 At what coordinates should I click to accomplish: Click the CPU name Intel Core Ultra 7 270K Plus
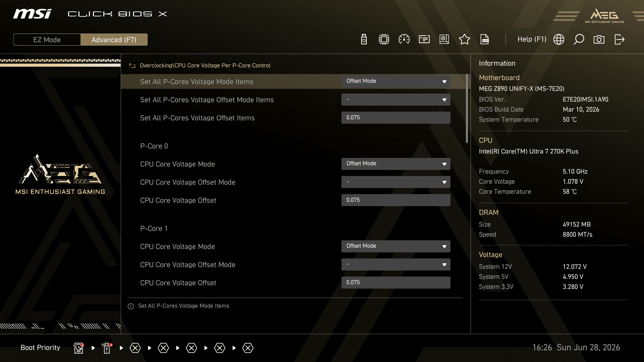point(529,152)
